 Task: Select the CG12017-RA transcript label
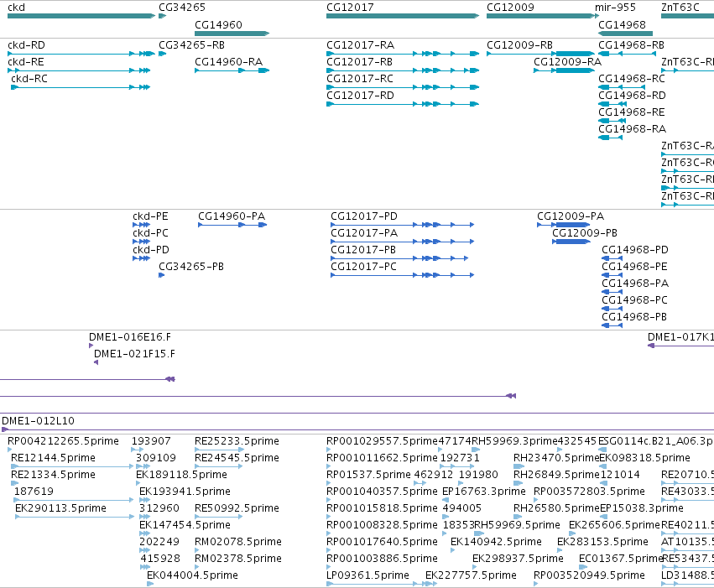coord(360,45)
